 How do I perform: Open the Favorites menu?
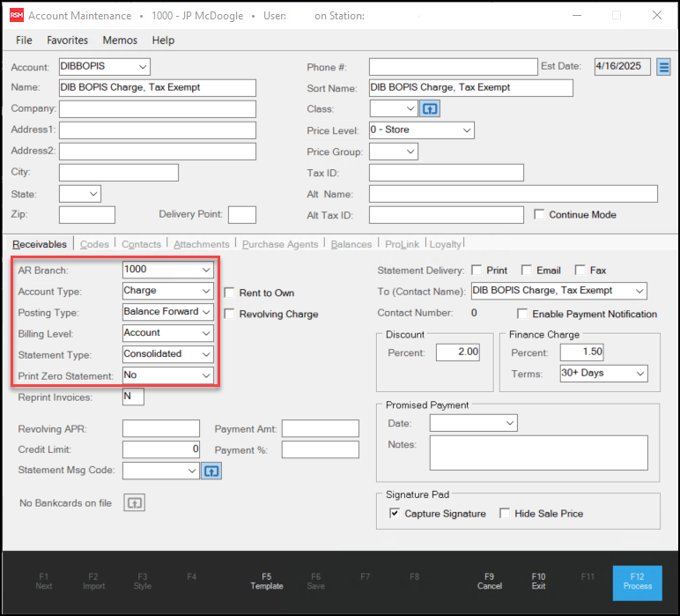(67, 41)
